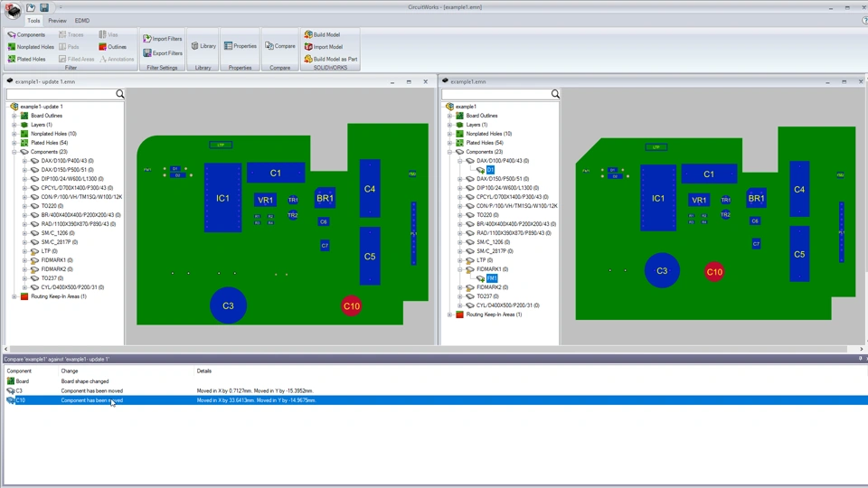Open the CircuitWorks application menu button
This screenshot has width=868, height=488.
coord(12,9)
